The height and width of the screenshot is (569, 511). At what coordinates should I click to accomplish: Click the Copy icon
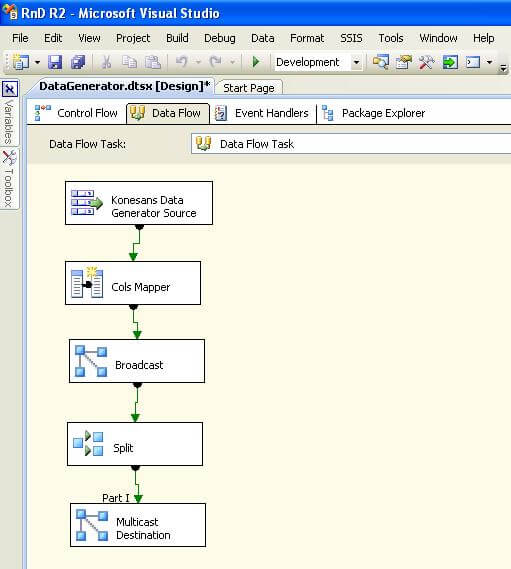pos(129,62)
